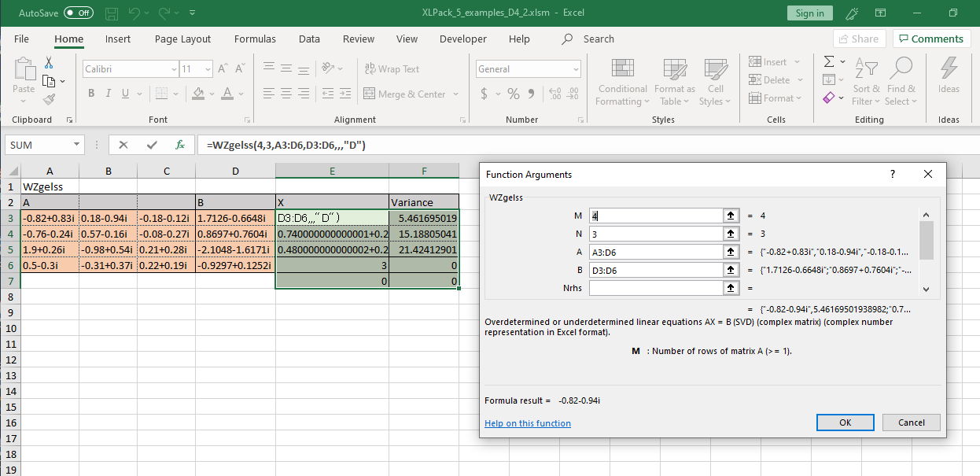Image resolution: width=980 pixels, height=476 pixels.
Task: Switch to the Formulas tab
Action: [x=255, y=39]
